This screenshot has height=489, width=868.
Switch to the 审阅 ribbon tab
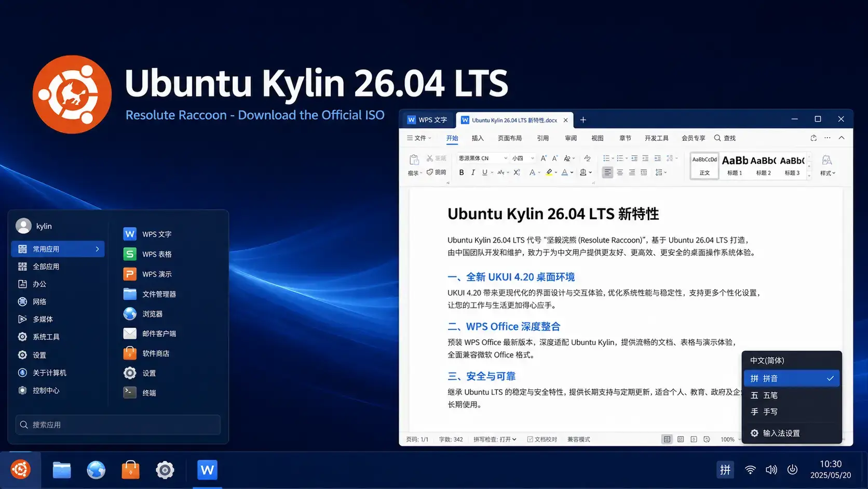pyautogui.click(x=571, y=138)
